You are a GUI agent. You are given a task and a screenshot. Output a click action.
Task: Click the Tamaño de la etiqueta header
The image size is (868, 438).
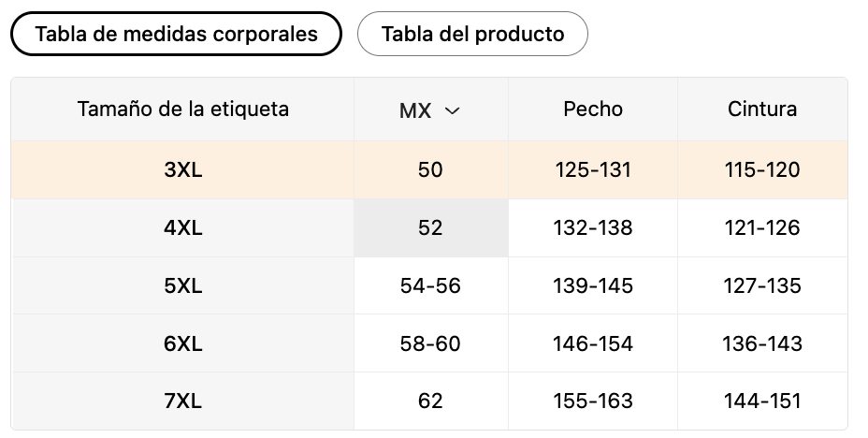pyautogui.click(x=183, y=109)
